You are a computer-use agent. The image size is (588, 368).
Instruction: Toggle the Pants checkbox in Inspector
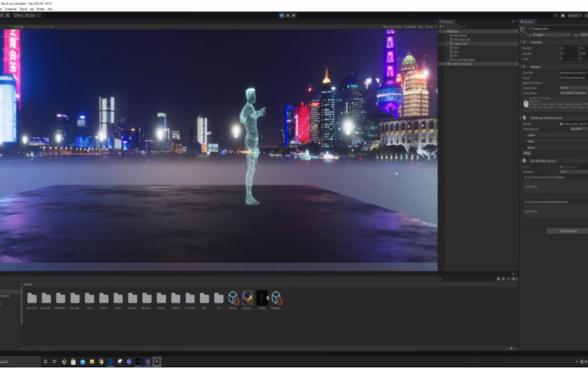(526, 141)
